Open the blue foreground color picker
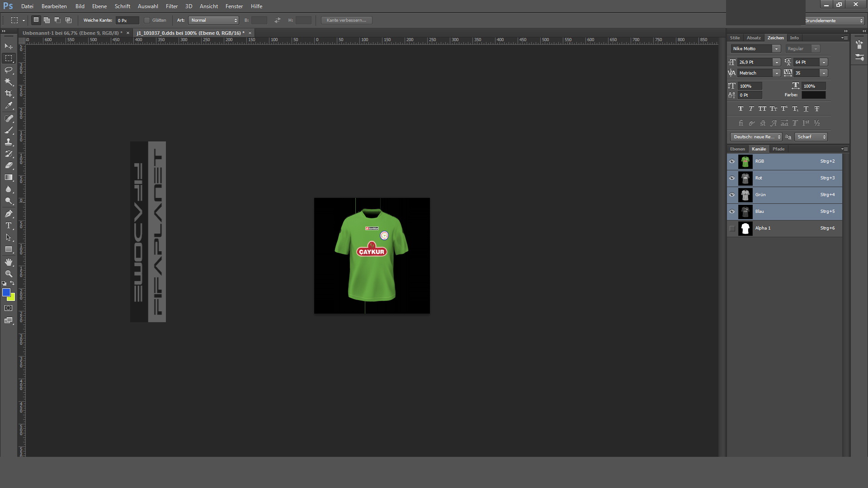The image size is (868, 488). [x=6, y=292]
